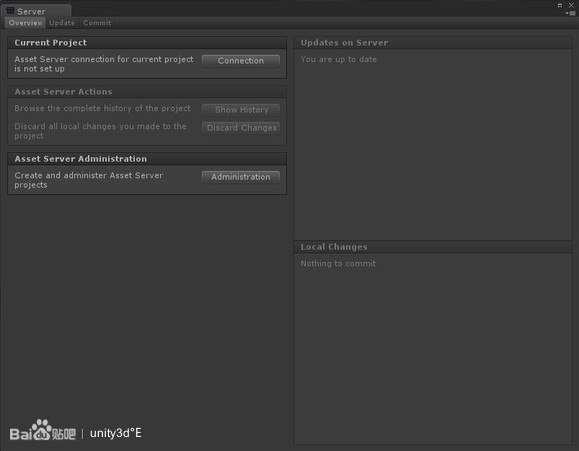The height and width of the screenshot is (451, 579).
Task: Click the Server tab icon
Action: 10,11
